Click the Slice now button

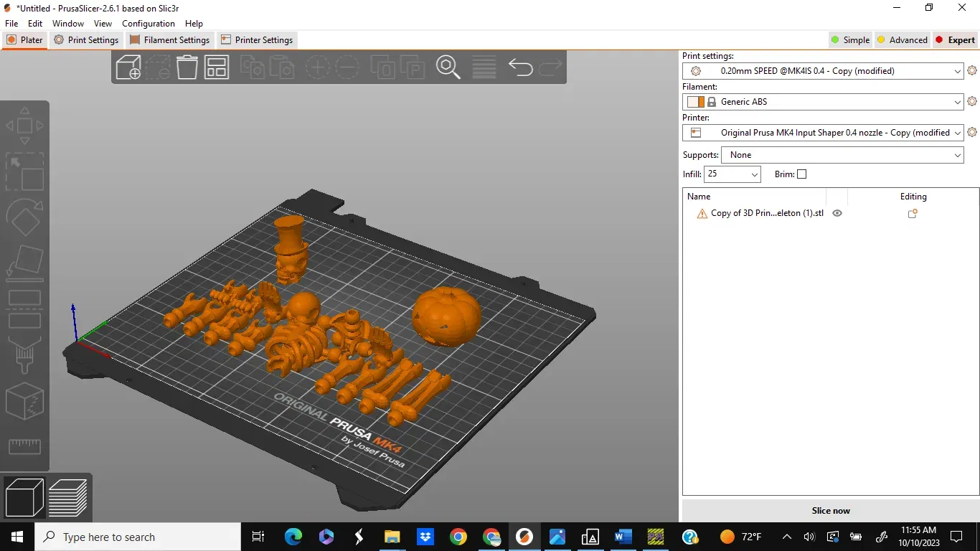tap(831, 511)
